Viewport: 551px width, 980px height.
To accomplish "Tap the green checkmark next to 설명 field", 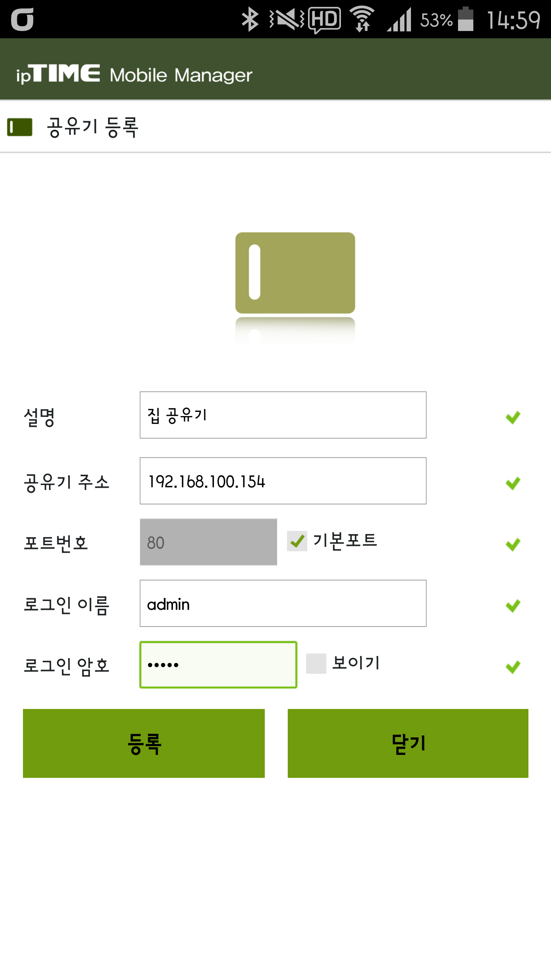I will tap(513, 417).
